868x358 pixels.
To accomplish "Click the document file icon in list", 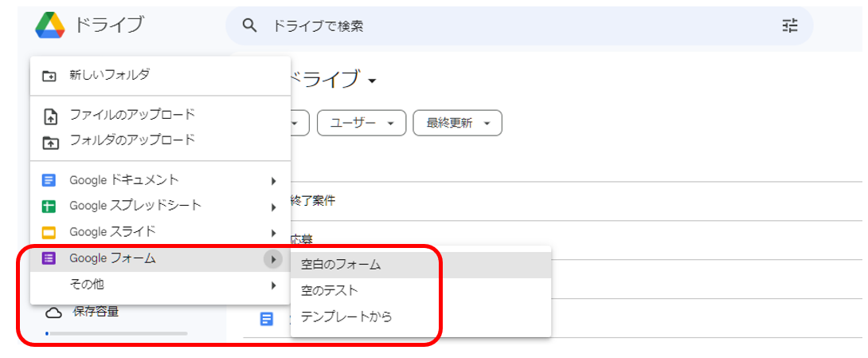I will pos(267,319).
